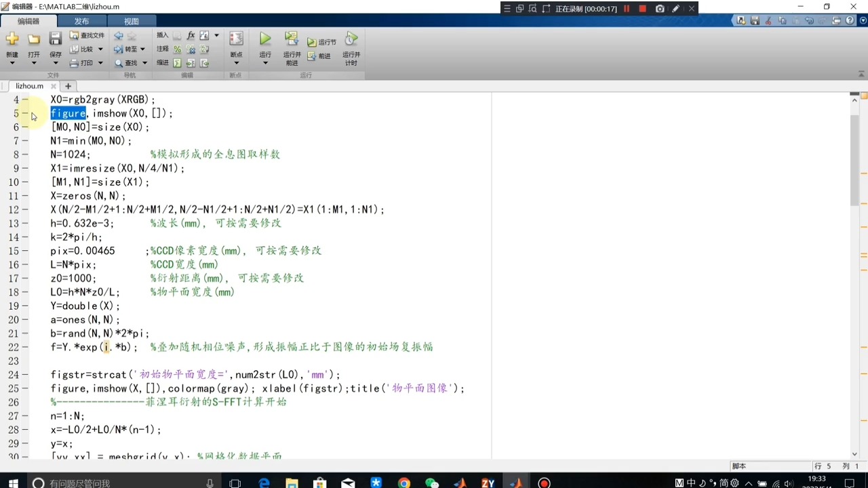Open the 保存 dropdown arrow
Viewport: 868px width, 488px height.
click(x=56, y=63)
